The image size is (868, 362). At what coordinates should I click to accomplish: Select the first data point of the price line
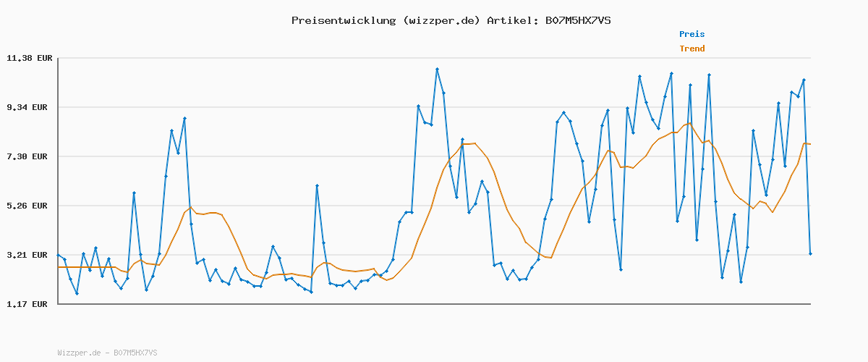pyautogui.click(x=58, y=255)
